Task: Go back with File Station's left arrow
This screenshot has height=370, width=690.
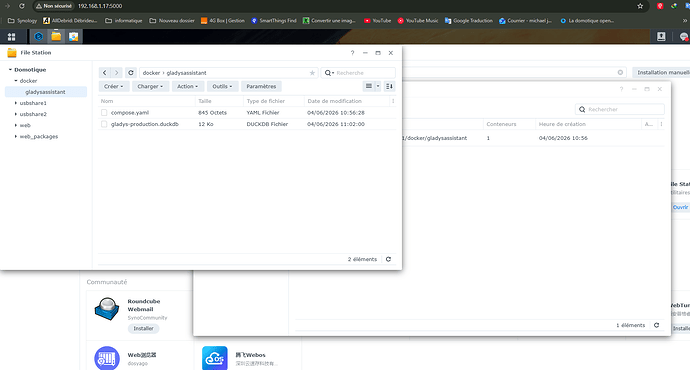Action: 104,73
